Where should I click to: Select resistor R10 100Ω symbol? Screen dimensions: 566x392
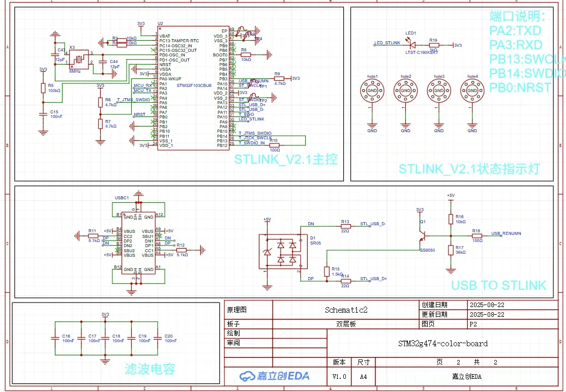[x=274, y=145]
